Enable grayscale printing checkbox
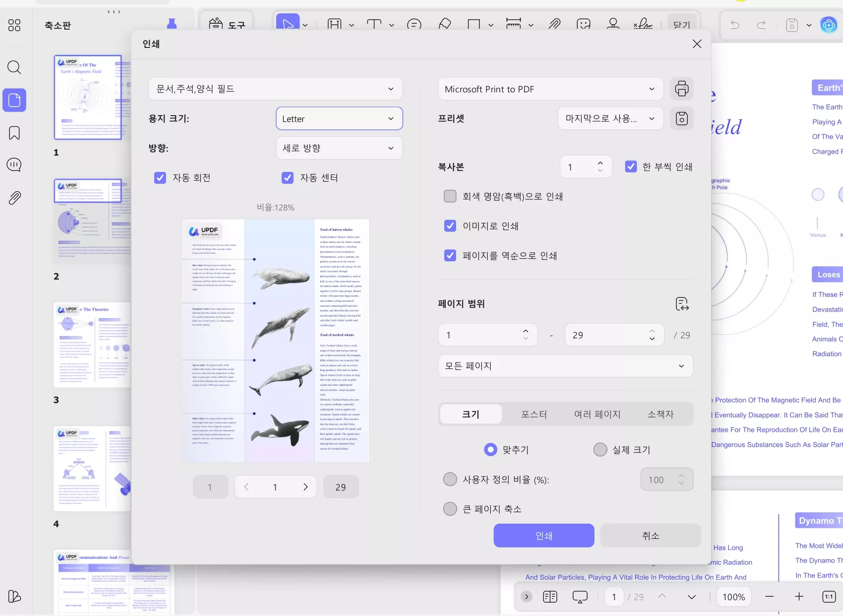Image resolution: width=843 pixels, height=616 pixels. click(450, 196)
